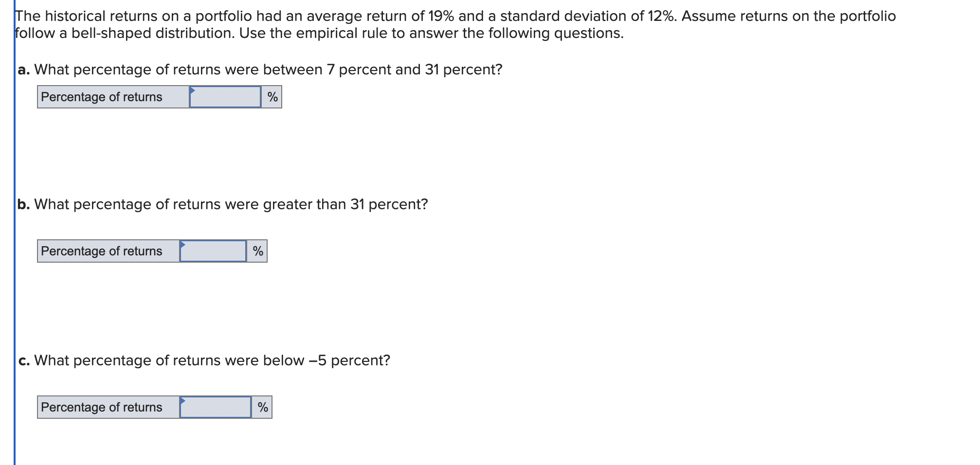The width and height of the screenshot is (980, 465).
Task: Click the blue flag icon in part a's input
Action: click(193, 91)
